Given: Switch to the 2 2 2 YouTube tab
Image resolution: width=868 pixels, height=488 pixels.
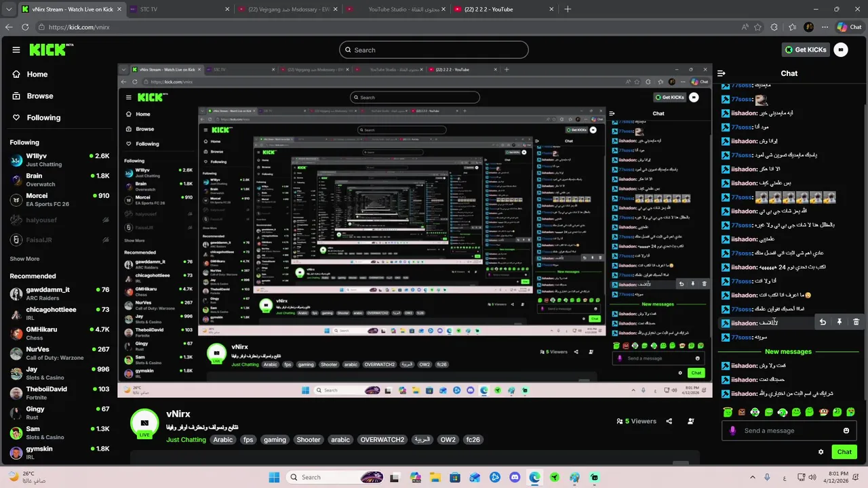Looking at the screenshot, I should tap(503, 9).
